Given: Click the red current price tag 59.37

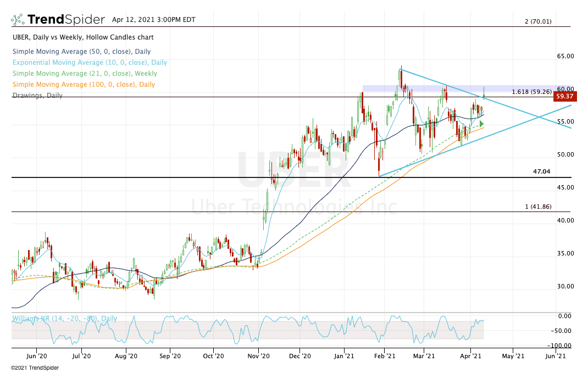Looking at the screenshot, I should 564,96.
